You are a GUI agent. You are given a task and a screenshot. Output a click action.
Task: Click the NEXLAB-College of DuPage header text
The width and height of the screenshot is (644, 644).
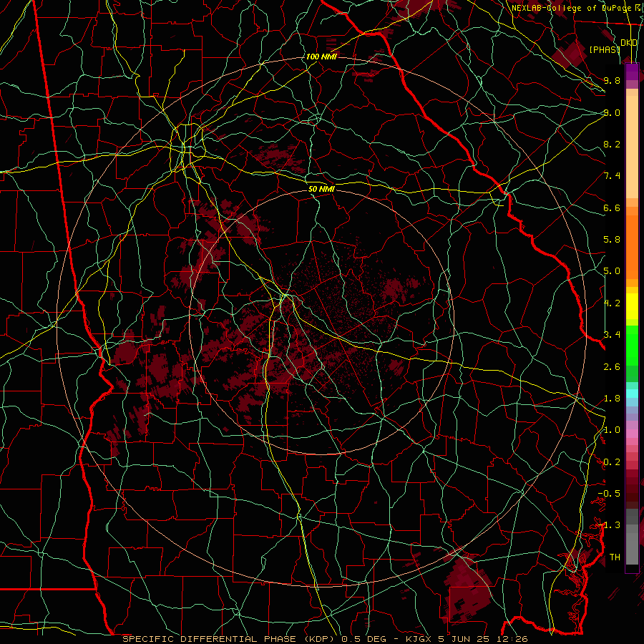[x=571, y=8]
